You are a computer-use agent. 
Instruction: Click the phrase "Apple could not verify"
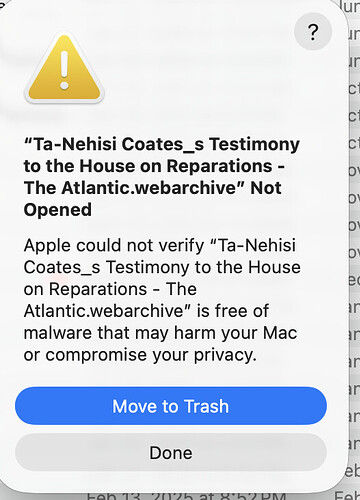114,246
